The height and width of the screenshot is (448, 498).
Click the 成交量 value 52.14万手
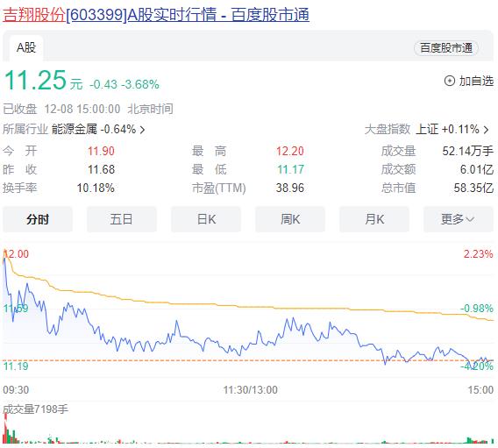[x=467, y=151]
